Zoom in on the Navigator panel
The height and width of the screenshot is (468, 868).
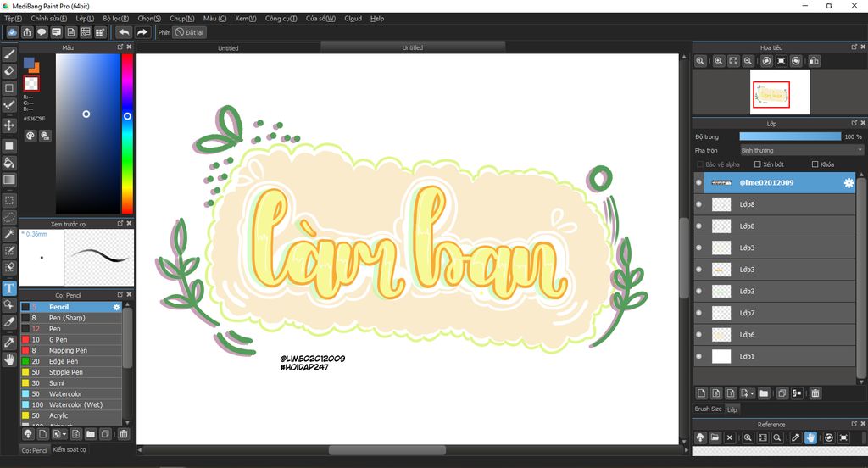[719, 61]
